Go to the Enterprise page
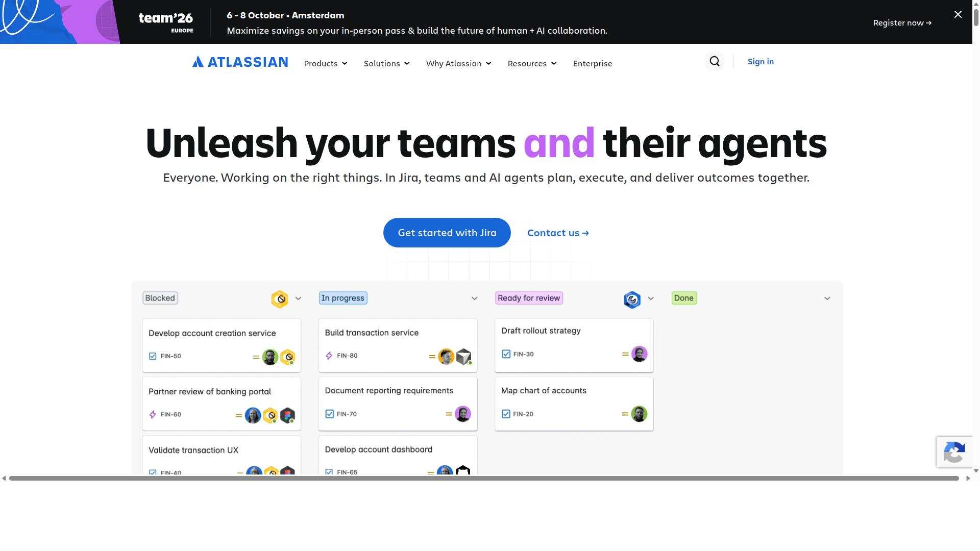The height and width of the screenshot is (551, 980). click(593, 63)
